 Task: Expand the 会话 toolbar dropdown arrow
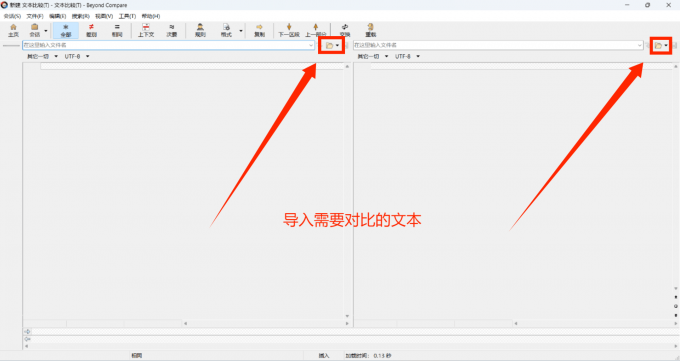pyautogui.click(x=46, y=31)
